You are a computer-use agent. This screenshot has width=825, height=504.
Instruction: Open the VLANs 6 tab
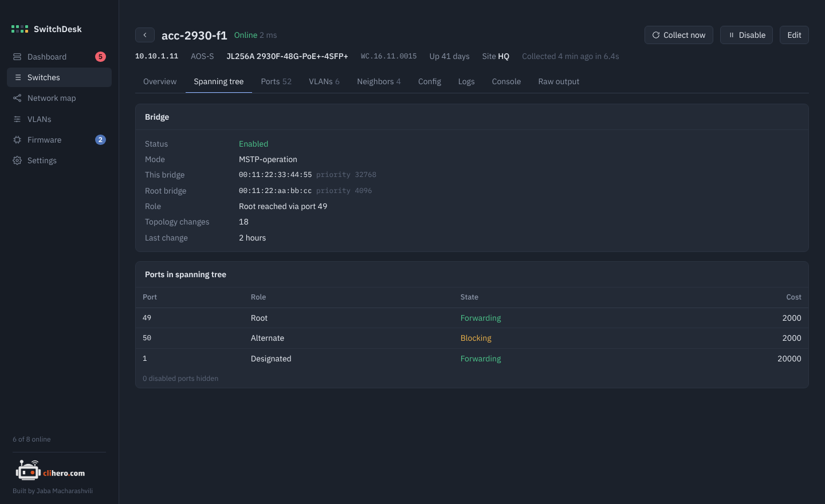(x=324, y=81)
